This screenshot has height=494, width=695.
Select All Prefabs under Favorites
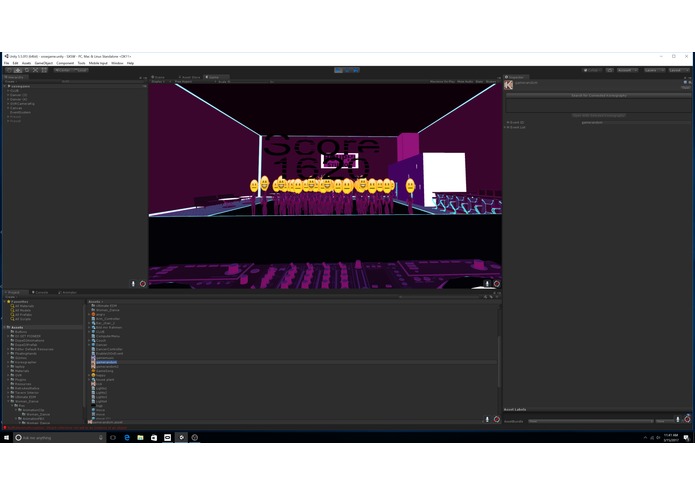(23, 315)
